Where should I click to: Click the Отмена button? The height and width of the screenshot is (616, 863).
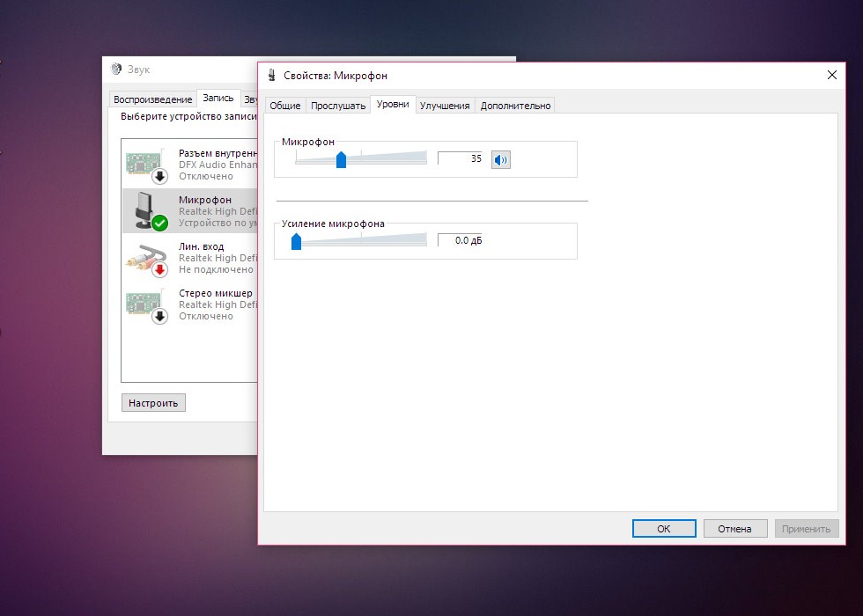(734, 529)
